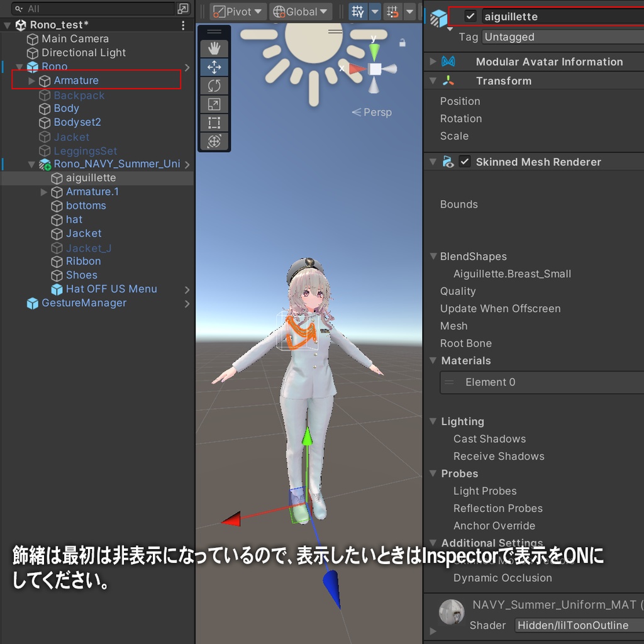Collapse the Materials foldout
The width and height of the screenshot is (644, 644).
coord(433,360)
